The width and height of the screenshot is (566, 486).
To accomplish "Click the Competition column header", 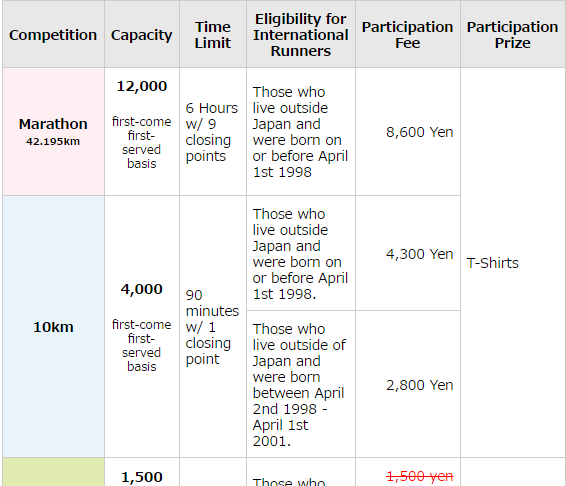I will 53,35.
